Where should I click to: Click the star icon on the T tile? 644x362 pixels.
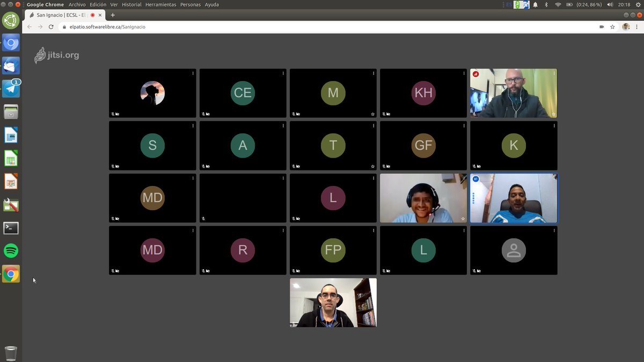pos(372,166)
